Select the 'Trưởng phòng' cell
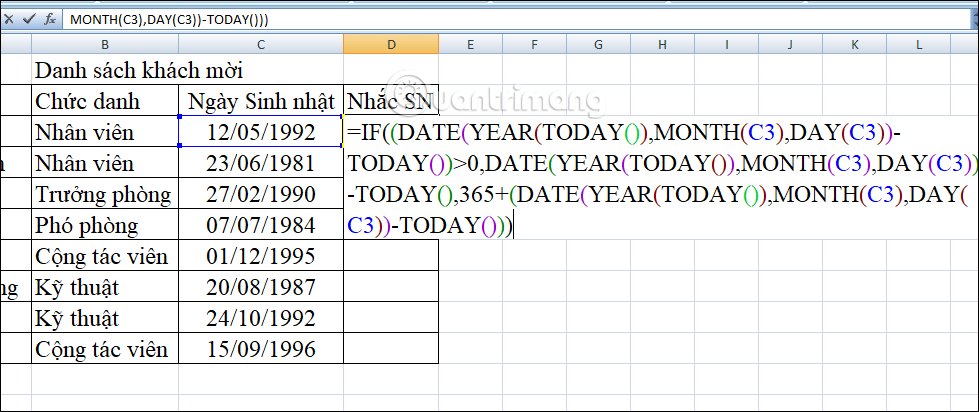Viewport: 979px width, 412px height. (104, 194)
